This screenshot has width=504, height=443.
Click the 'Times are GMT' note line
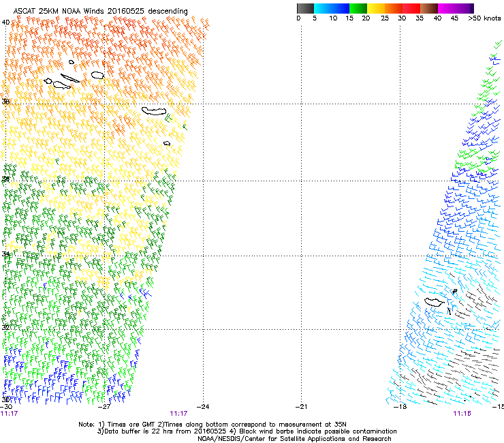(x=212, y=425)
